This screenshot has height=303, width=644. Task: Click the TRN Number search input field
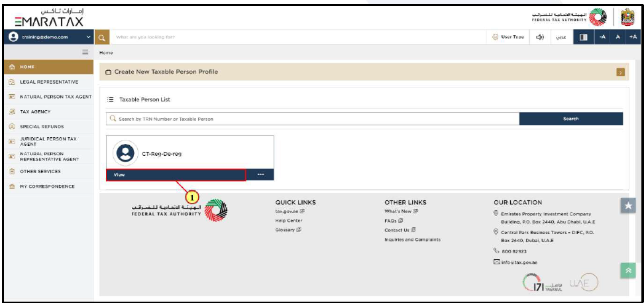pyautogui.click(x=311, y=119)
